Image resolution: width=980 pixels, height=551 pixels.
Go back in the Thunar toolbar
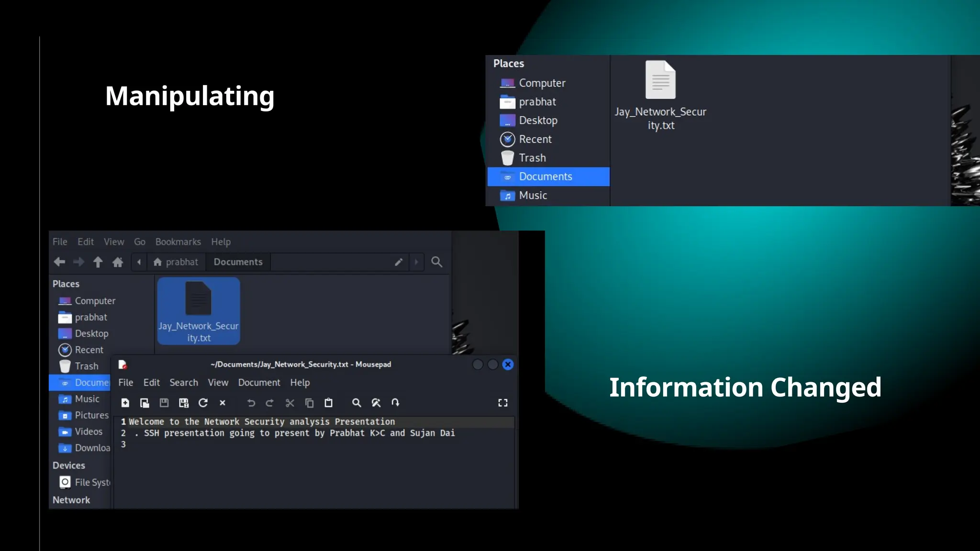pyautogui.click(x=59, y=262)
